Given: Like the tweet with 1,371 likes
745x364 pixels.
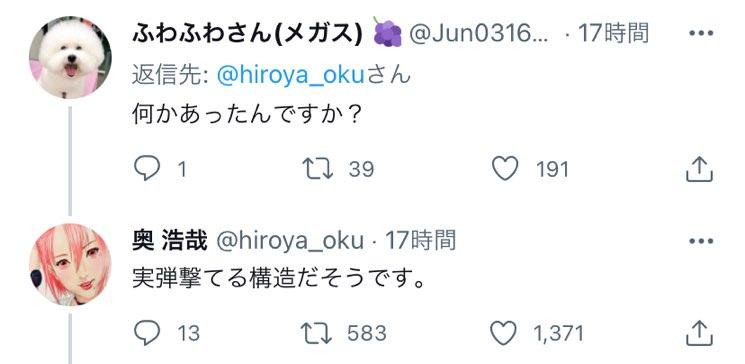Looking at the screenshot, I should pyautogui.click(x=503, y=333).
